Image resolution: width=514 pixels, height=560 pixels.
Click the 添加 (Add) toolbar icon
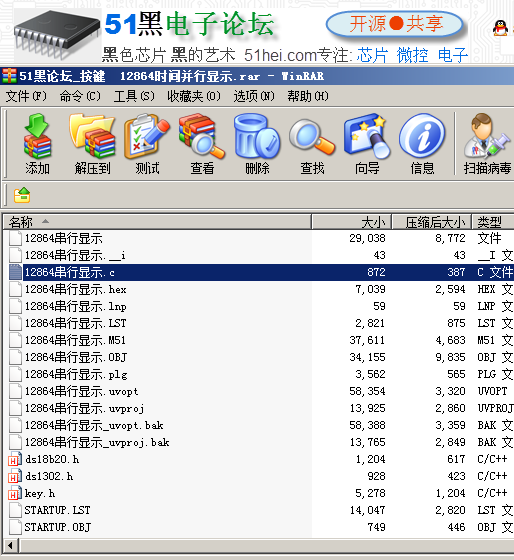[38, 136]
